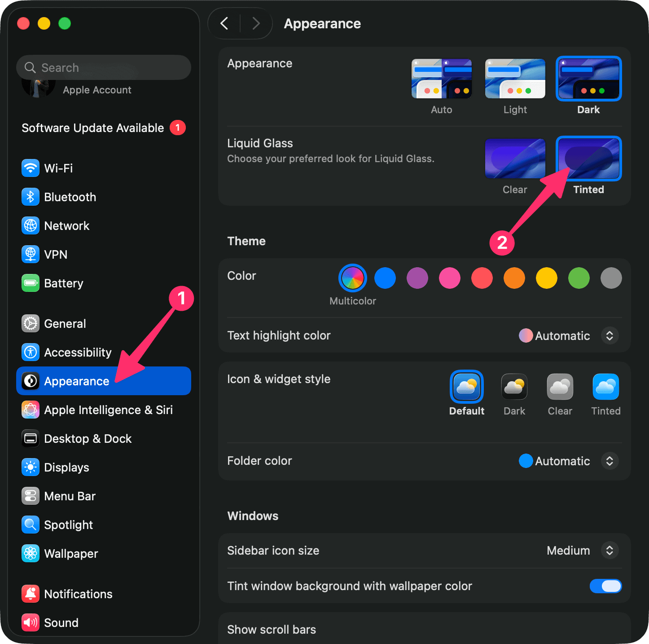Toggle Tint window background with wallpaper color

605,586
